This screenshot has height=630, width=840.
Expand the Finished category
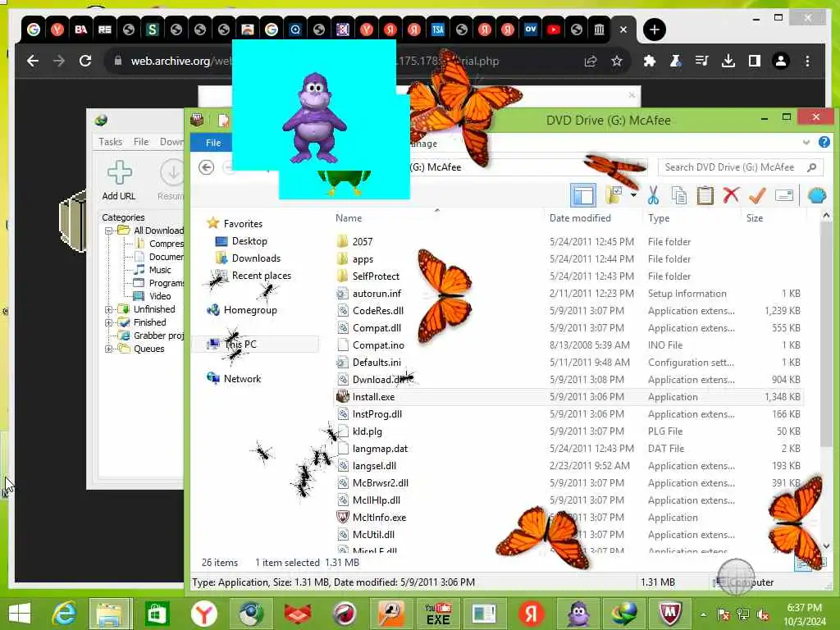click(x=109, y=322)
